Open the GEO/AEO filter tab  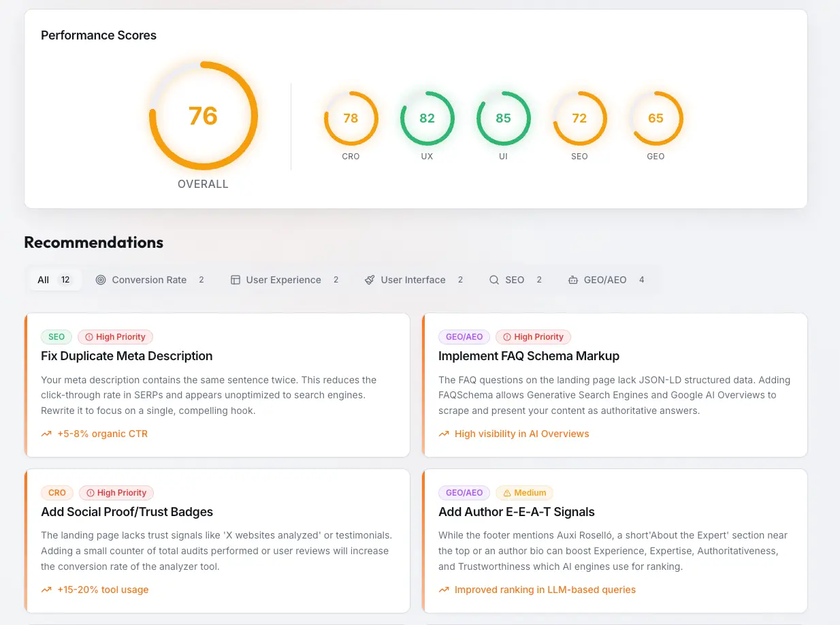605,280
